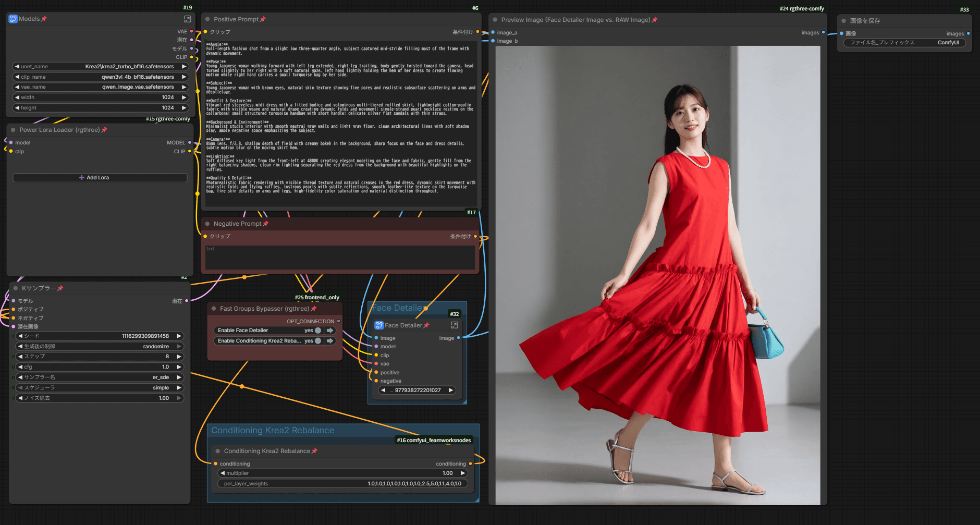The image size is (980, 525).
Task: Collapse the Fast Groups Bypasser node dot
Action: (x=214, y=309)
